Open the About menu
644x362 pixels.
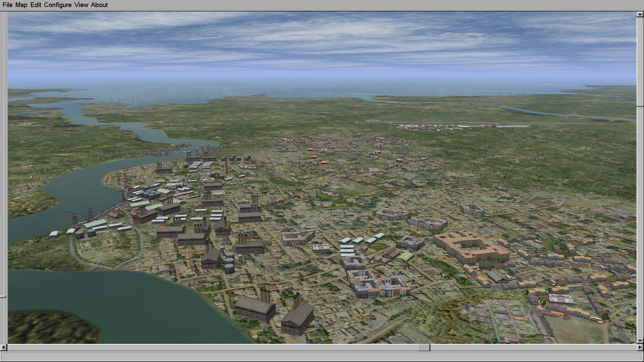coord(99,5)
